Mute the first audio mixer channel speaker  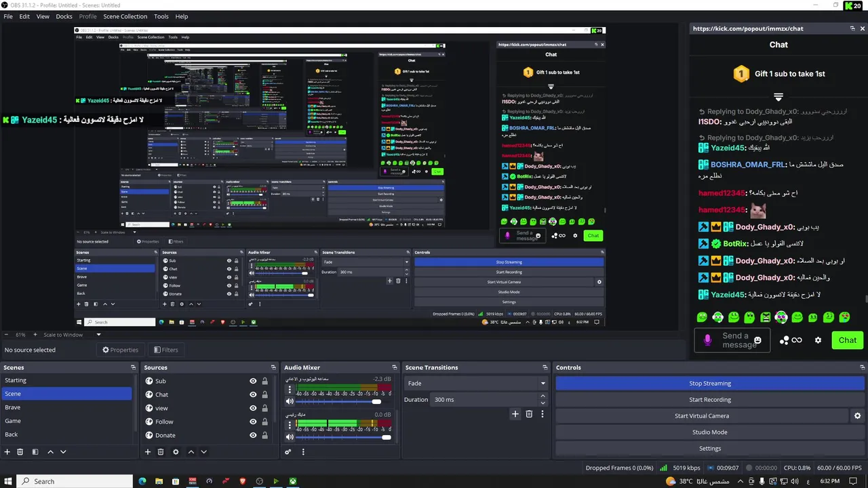point(290,401)
